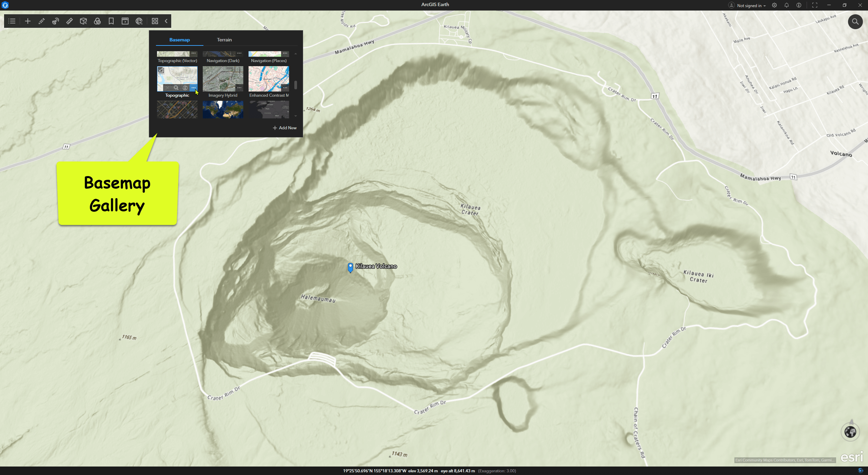Open the movie/animation clapperboard tool
Screen dimensions: 868x475
coord(125,21)
